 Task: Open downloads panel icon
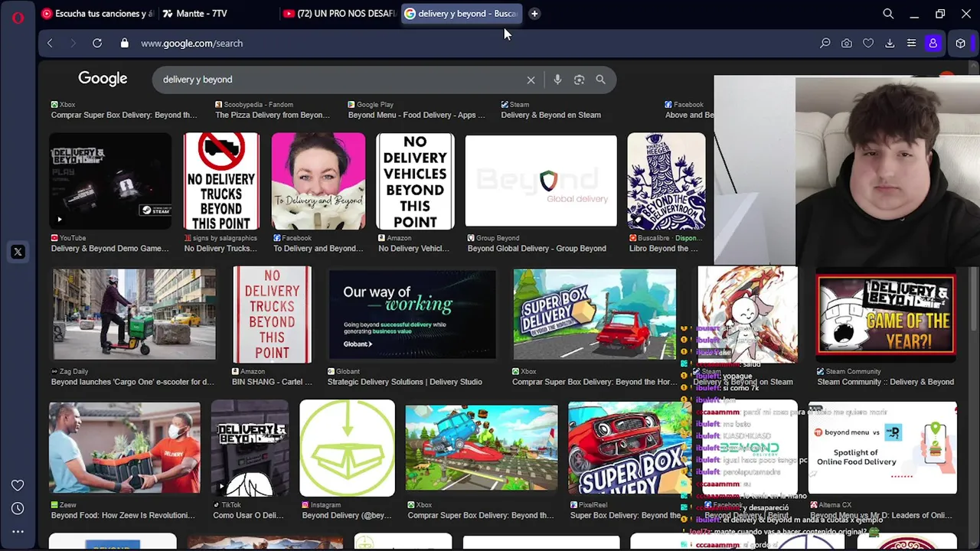tap(890, 44)
